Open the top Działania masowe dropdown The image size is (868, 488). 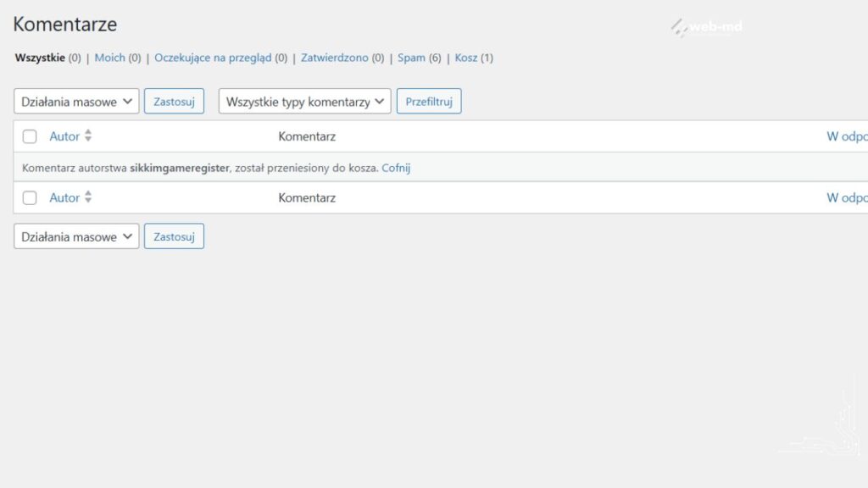coord(76,102)
